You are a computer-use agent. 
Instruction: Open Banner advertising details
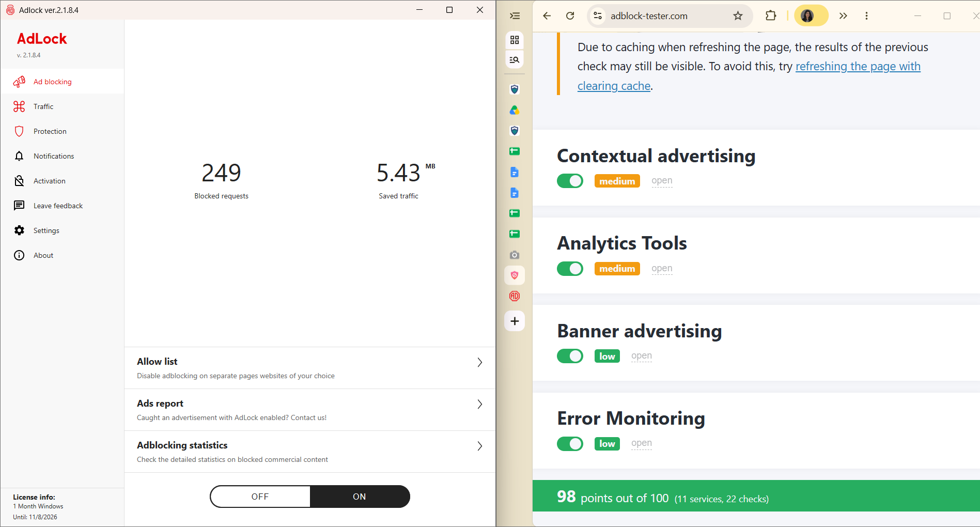pos(642,356)
